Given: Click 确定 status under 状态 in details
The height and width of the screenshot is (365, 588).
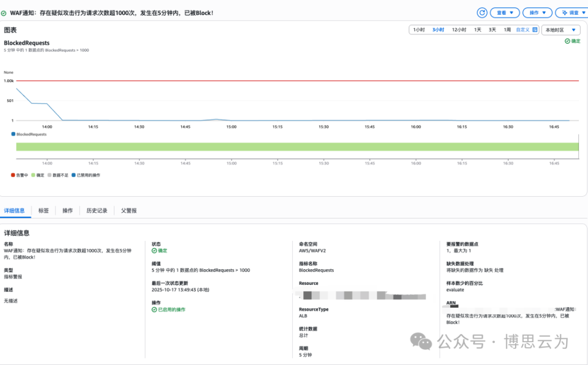Looking at the screenshot, I should (160, 251).
